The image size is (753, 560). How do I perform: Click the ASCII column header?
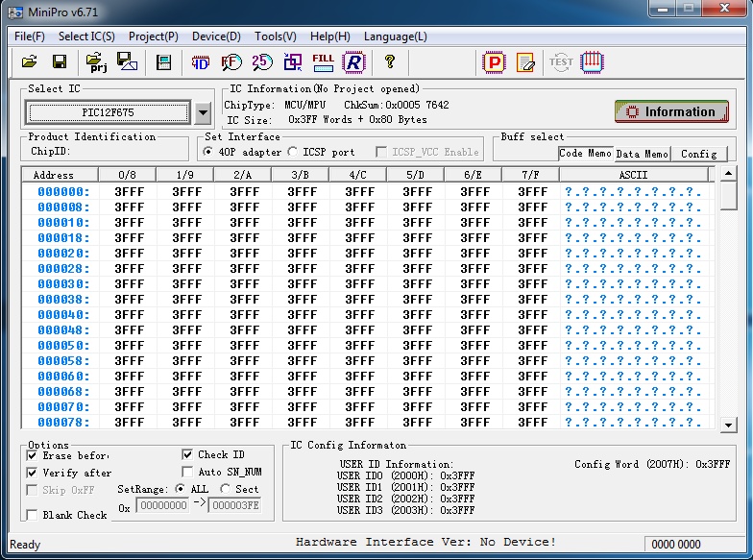pos(634,175)
